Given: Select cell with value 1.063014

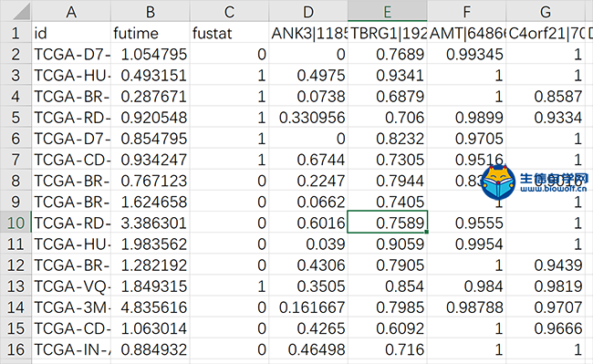Looking at the screenshot, I should pyautogui.click(x=151, y=328).
